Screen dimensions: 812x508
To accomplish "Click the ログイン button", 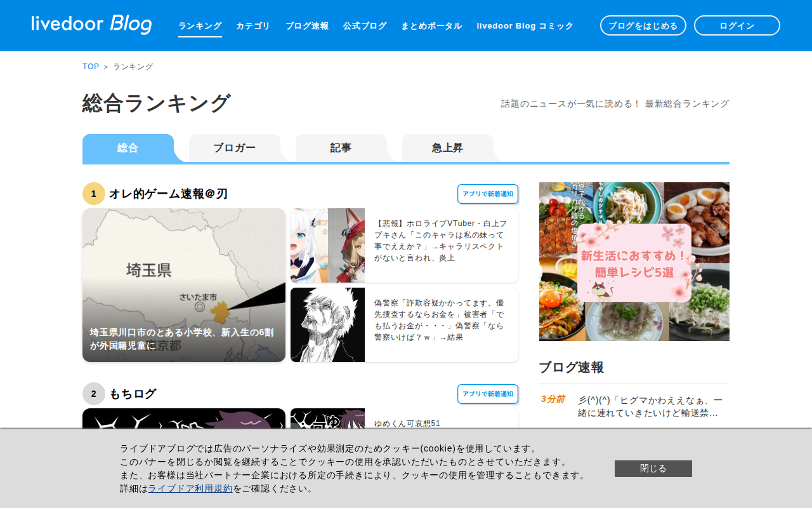I will [737, 25].
